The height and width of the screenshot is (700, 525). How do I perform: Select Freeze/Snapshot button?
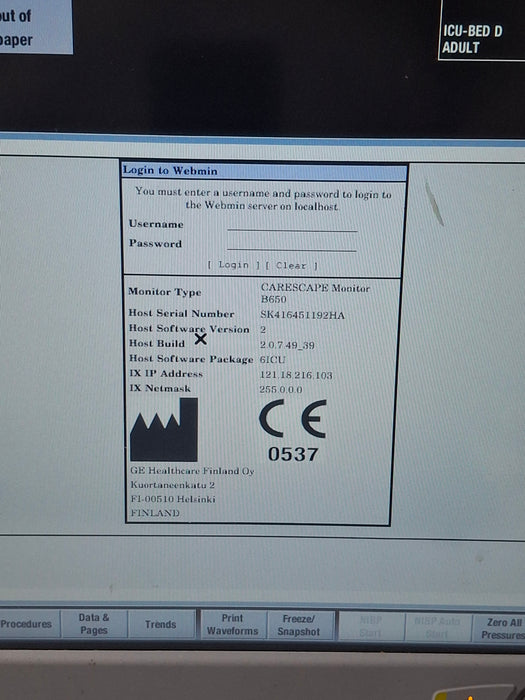[299, 625]
